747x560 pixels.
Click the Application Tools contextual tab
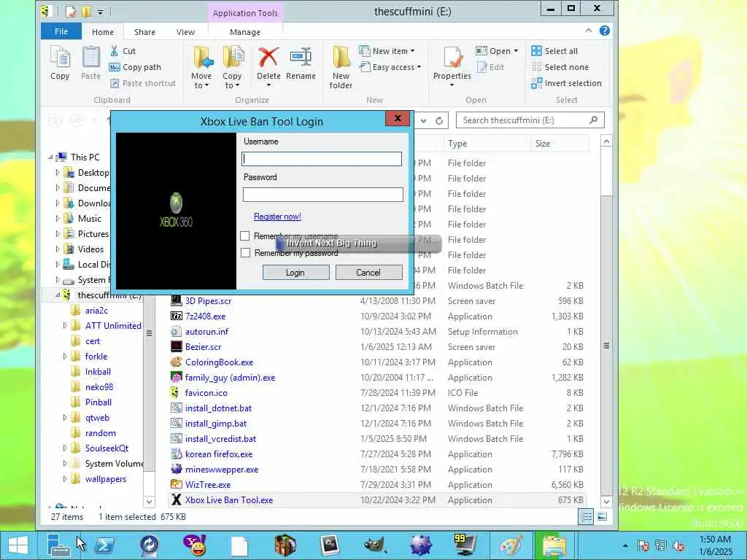pos(245,13)
